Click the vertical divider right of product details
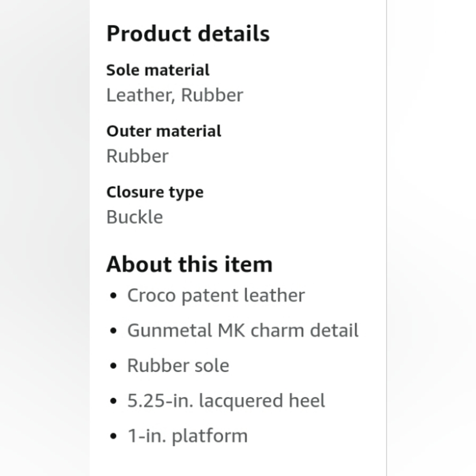 pos(387,238)
